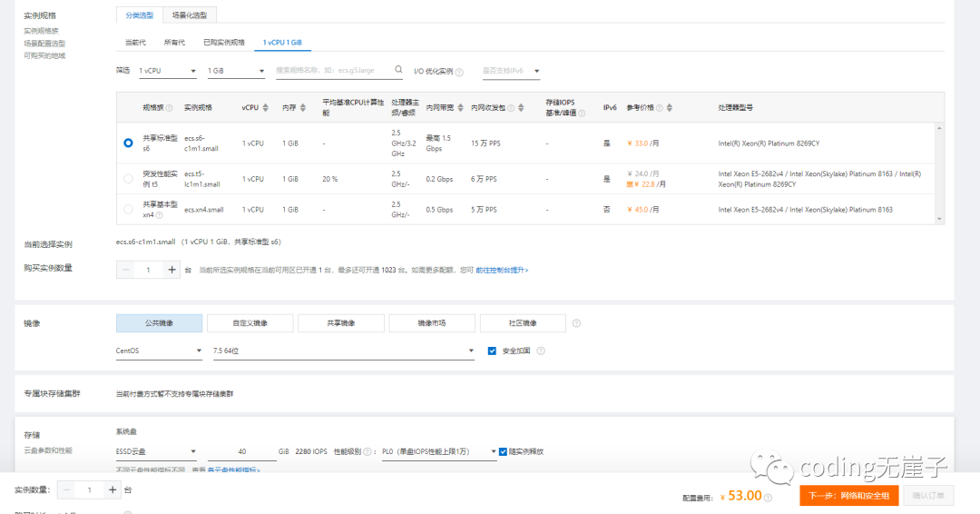Click the ¥ 33.0 /月 price cell
Image resolution: width=980 pixels, height=514 pixels.
643,143
